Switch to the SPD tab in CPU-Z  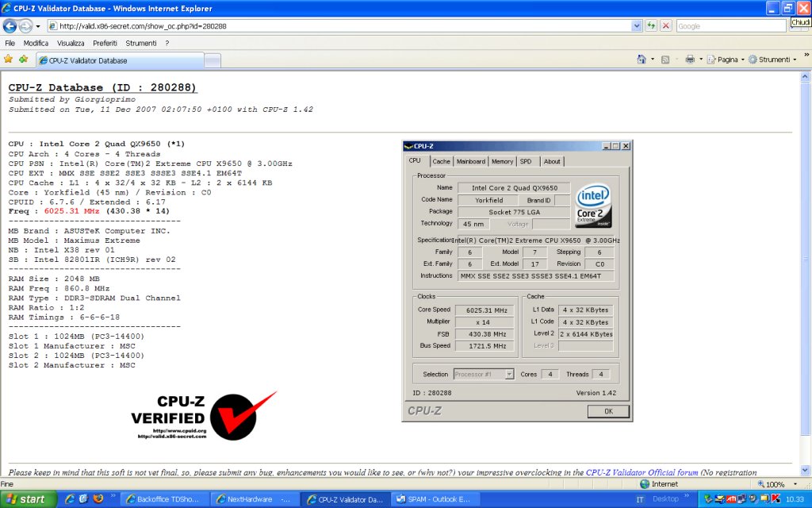pyautogui.click(x=526, y=161)
